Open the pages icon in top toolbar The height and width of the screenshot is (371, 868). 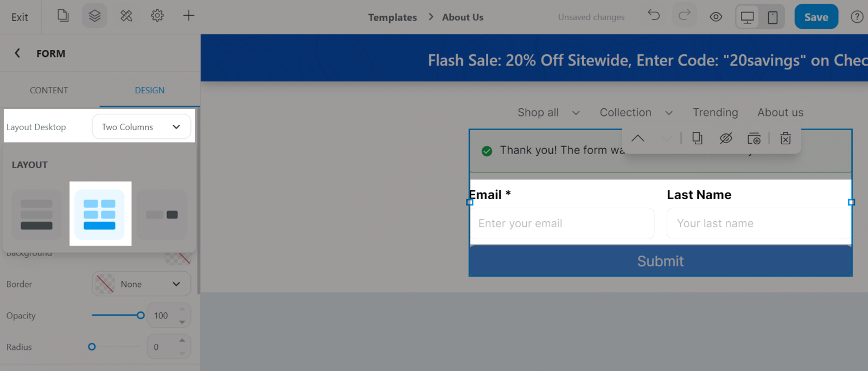[x=63, y=16]
